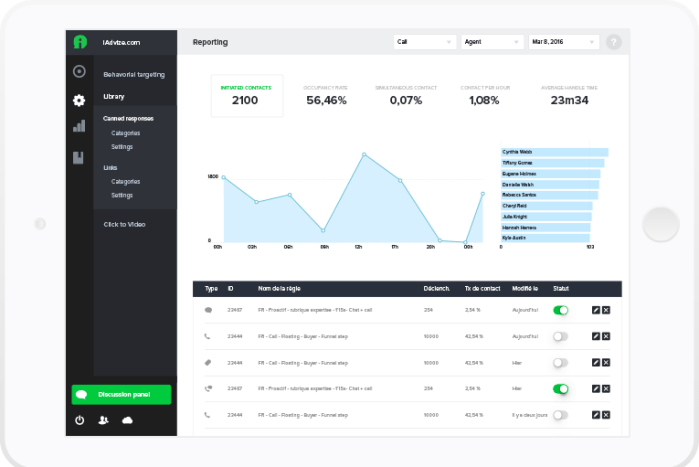Click the power icon at bottom left

[x=80, y=420]
